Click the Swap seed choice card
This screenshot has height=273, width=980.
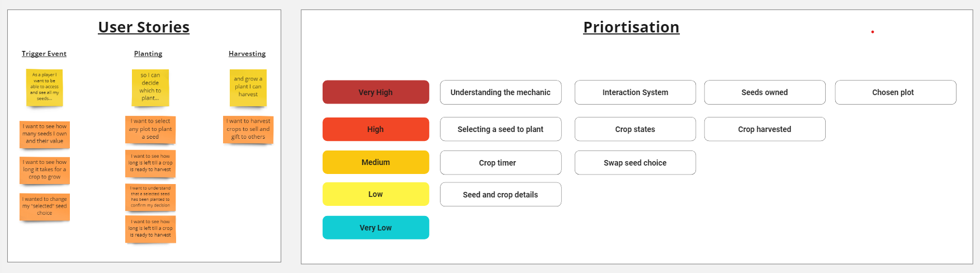click(x=635, y=163)
